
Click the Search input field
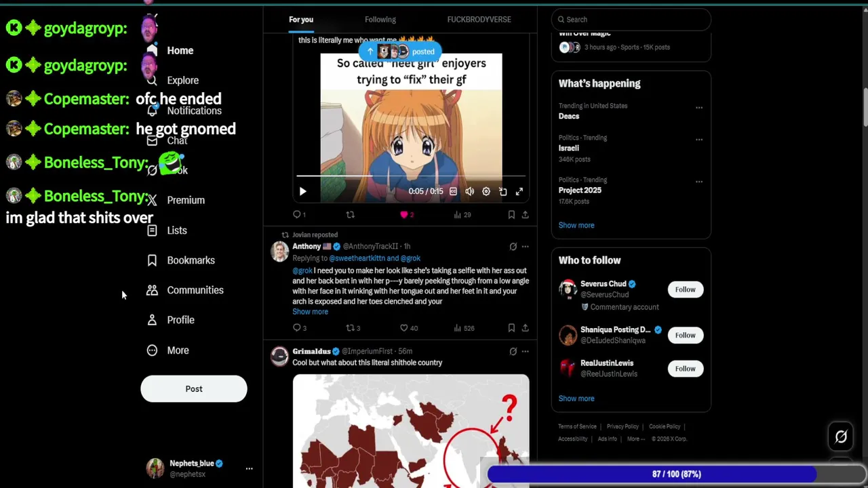coord(631,20)
